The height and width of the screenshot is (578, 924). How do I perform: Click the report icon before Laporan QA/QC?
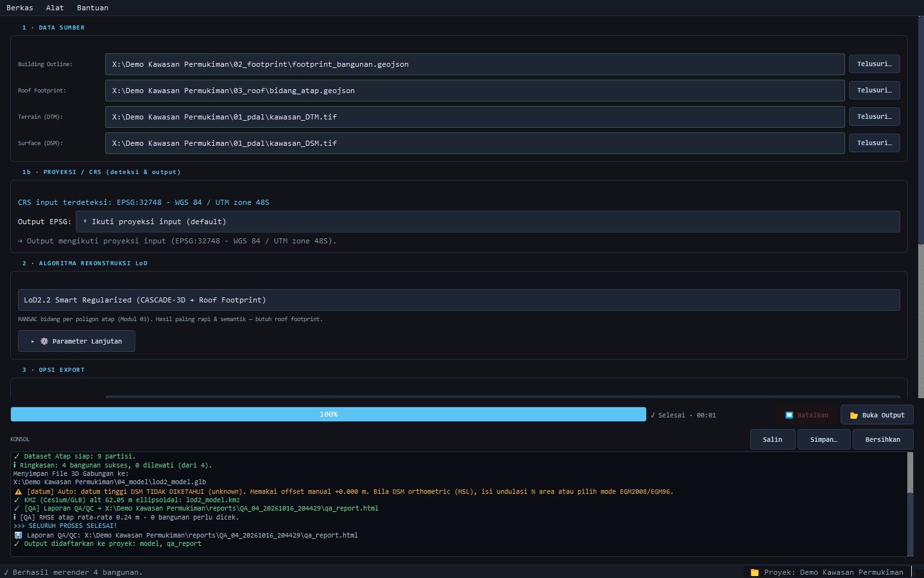point(18,535)
